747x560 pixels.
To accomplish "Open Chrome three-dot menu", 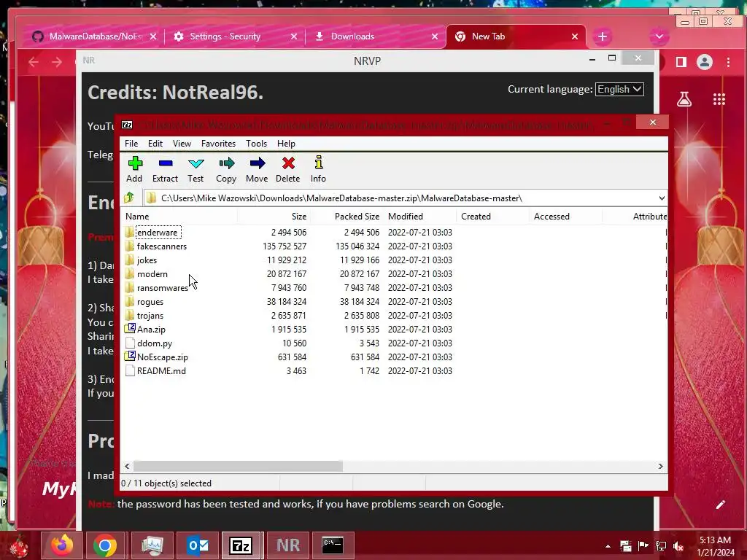I will click(x=728, y=62).
